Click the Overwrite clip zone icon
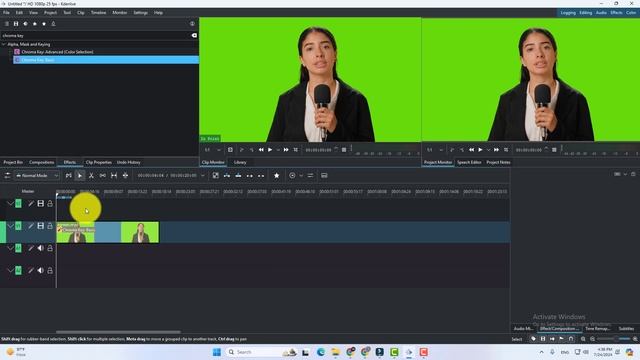 (238, 176)
